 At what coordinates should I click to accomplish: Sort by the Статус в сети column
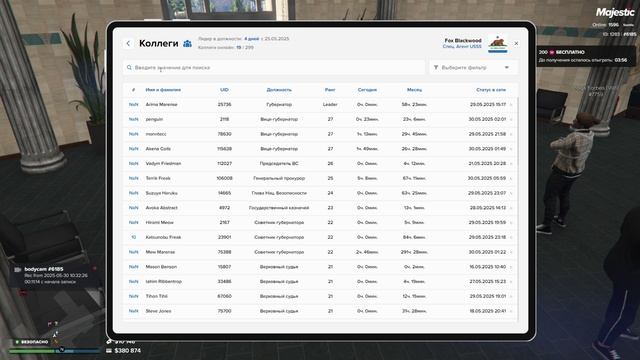[x=491, y=90]
